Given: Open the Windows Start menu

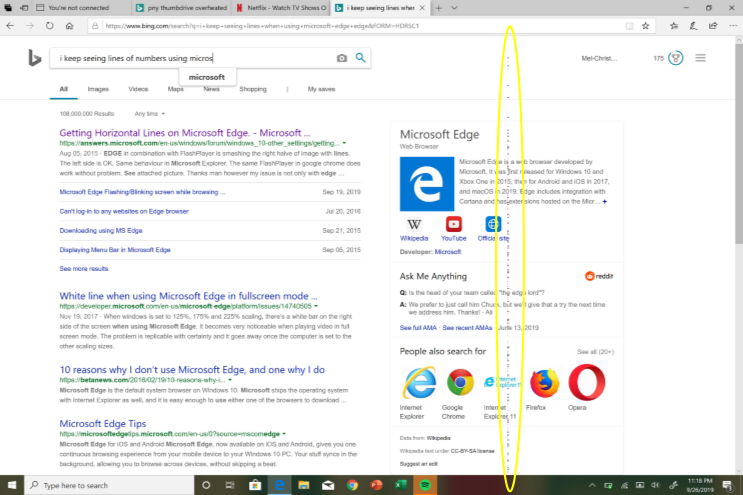Looking at the screenshot, I should pos(12,485).
